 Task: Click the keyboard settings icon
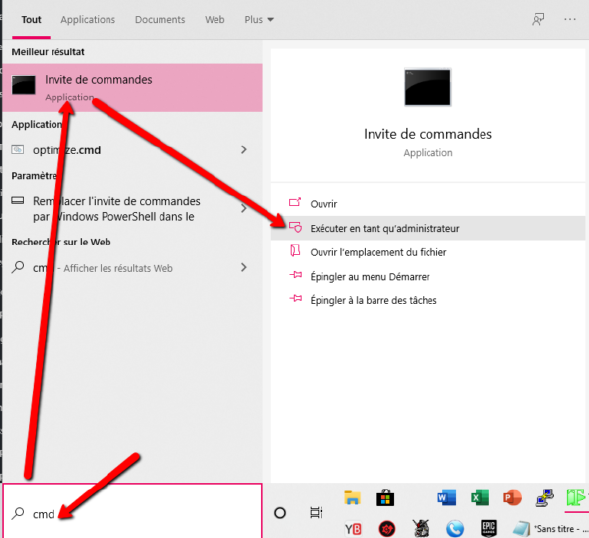click(18, 201)
